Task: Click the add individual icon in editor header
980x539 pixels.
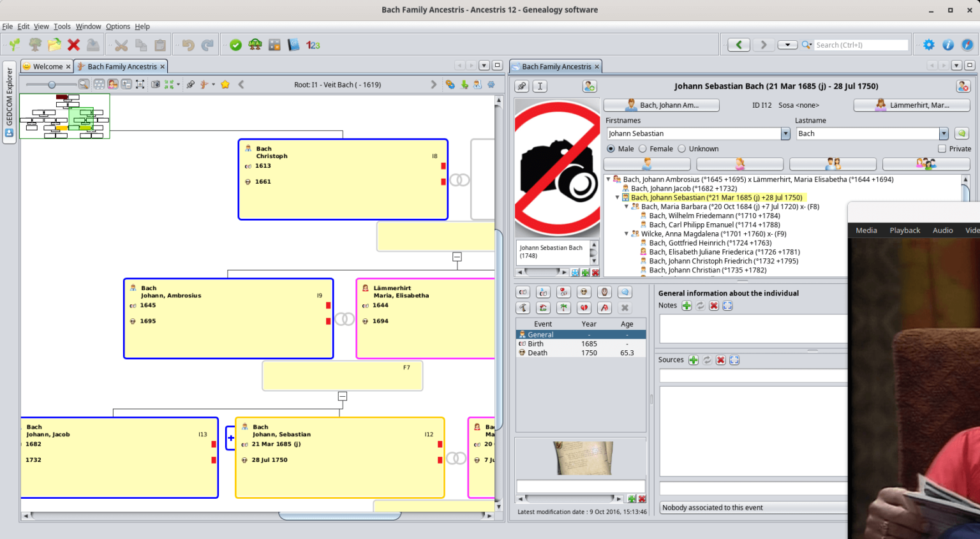Action: click(590, 86)
